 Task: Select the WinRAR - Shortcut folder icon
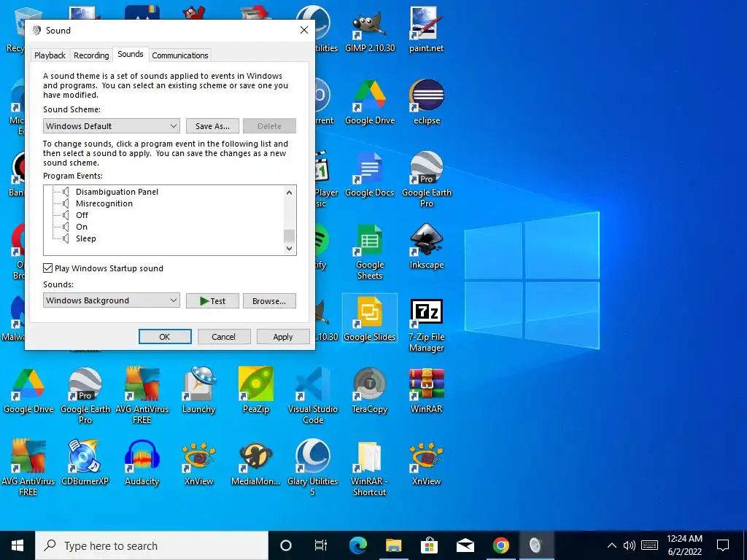pyautogui.click(x=370, y=467)
